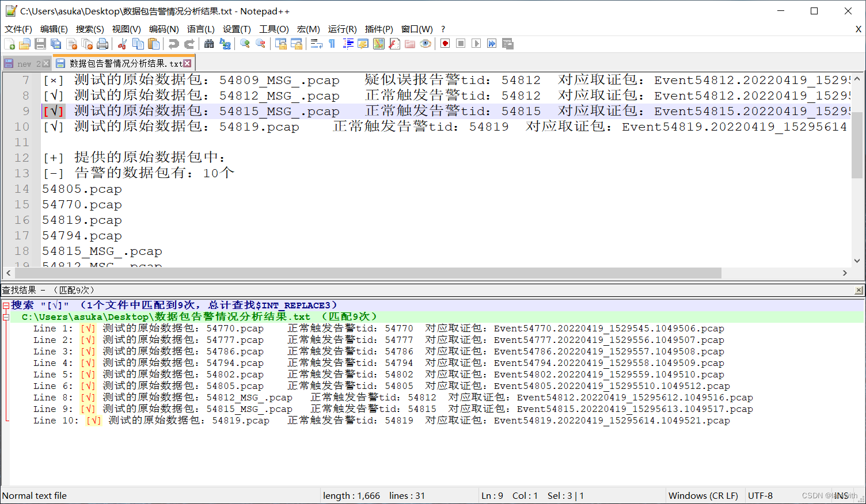Toggle synchronized horizontal scrolling
The width and height of the screenshot is (866, 504).
tap(297, 44)
